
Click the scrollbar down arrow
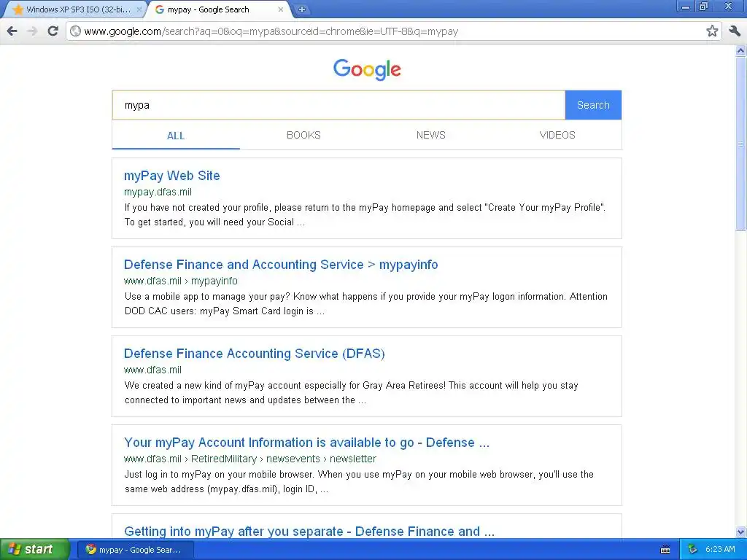(741, 532)
